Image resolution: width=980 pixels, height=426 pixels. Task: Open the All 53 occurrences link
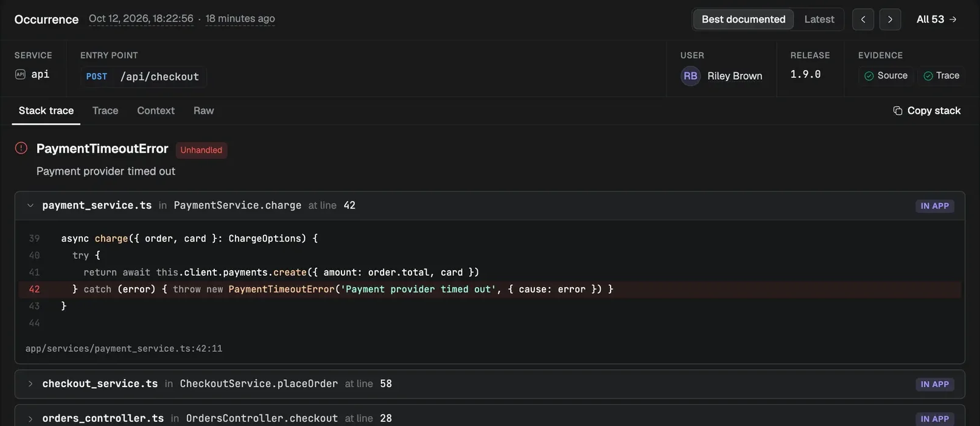click(x=937, y=19)
